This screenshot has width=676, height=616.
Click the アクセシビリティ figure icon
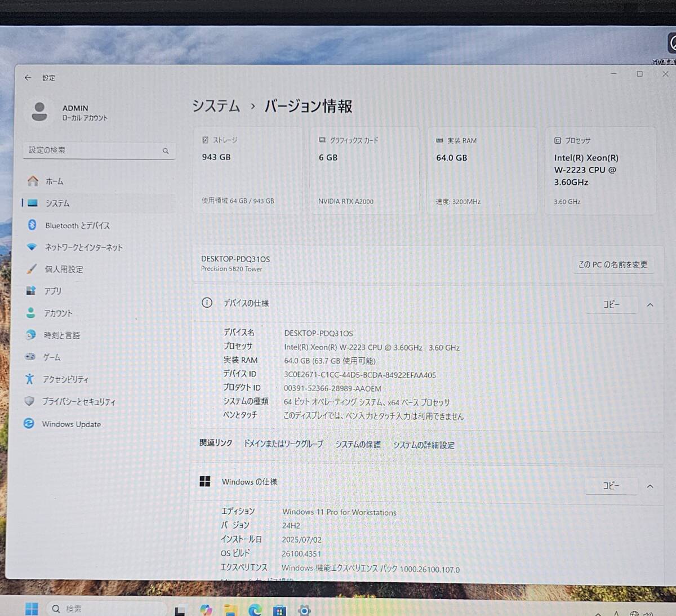point(29,379)
